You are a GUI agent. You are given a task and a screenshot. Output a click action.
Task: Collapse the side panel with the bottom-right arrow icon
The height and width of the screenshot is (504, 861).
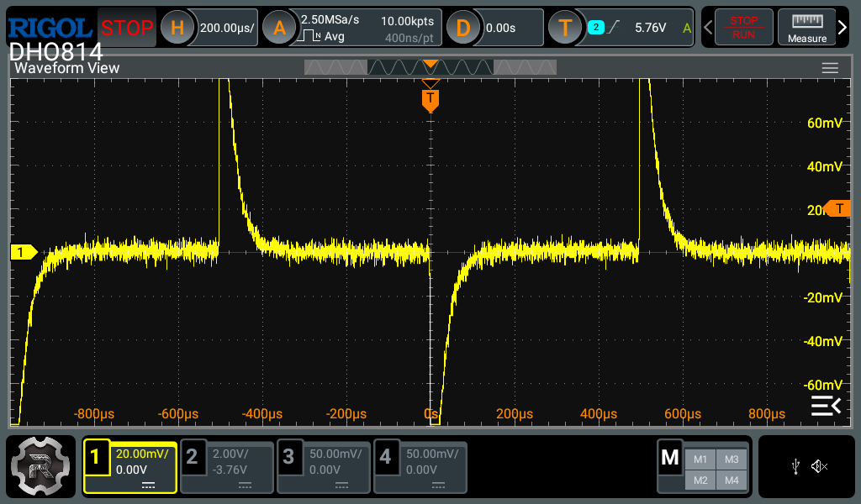tap(826, 405)
